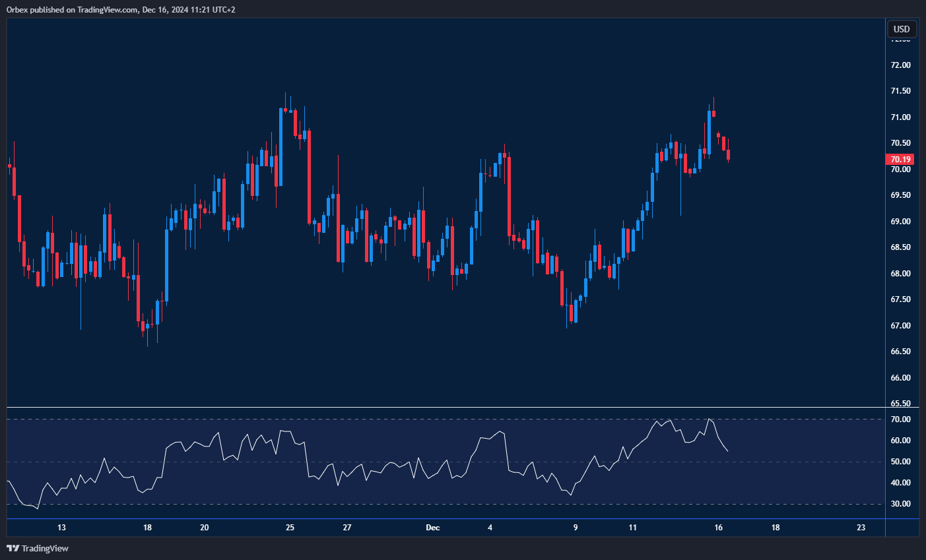Select the 13 date marker on time axis
The height and width of the screenshot is (560, 926).
(x=61, y=528)
